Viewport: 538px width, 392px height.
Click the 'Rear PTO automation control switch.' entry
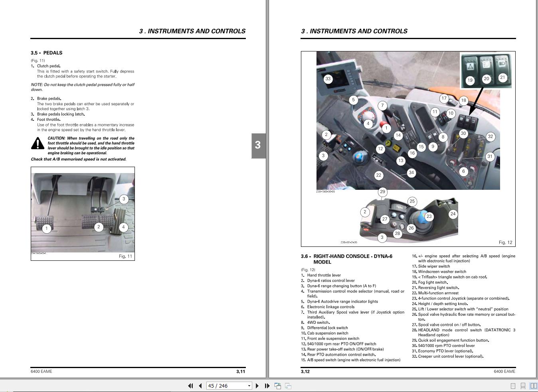(x=341, y=355)
